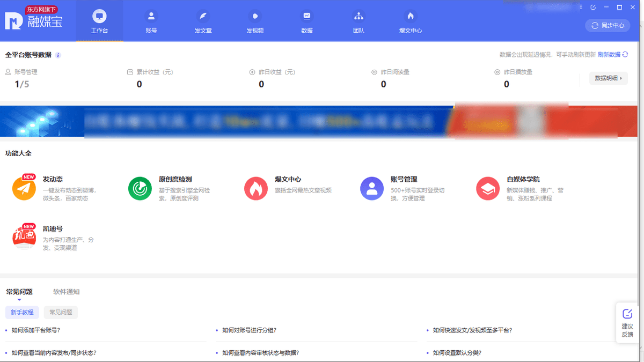Open the 发视频 video publishing section
644x362 pixels.
[x=255, y=21]
